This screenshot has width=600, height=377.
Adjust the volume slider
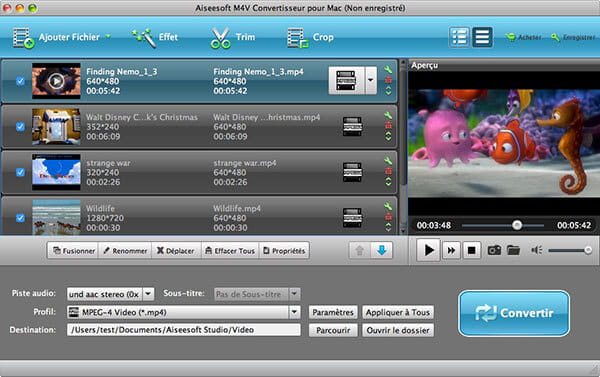570,250
